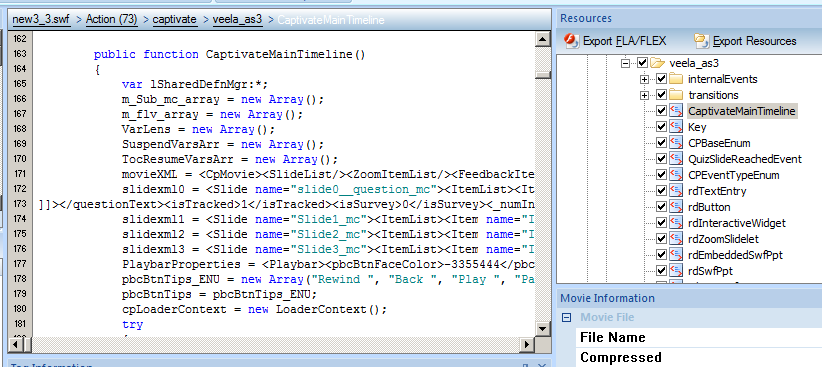Expand the transitions tree node
The image size is (822, 367).
point(645,95)
